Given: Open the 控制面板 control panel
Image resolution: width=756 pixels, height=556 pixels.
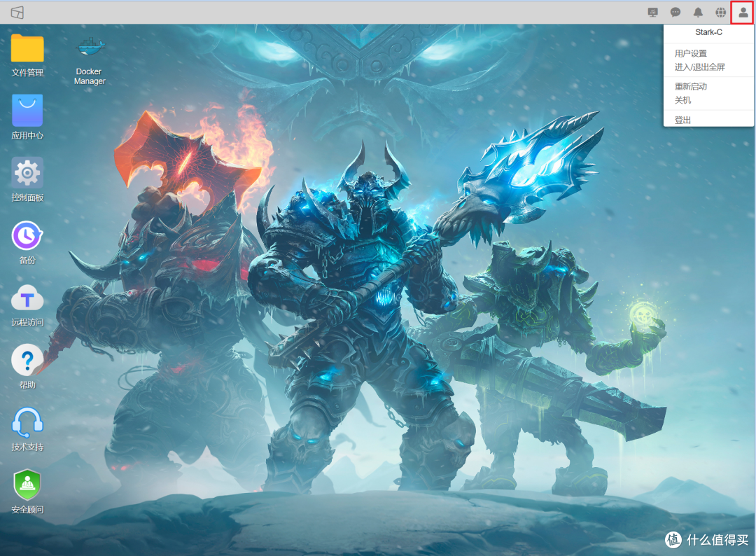Looking at the screenshot, I should pos(27,172).
